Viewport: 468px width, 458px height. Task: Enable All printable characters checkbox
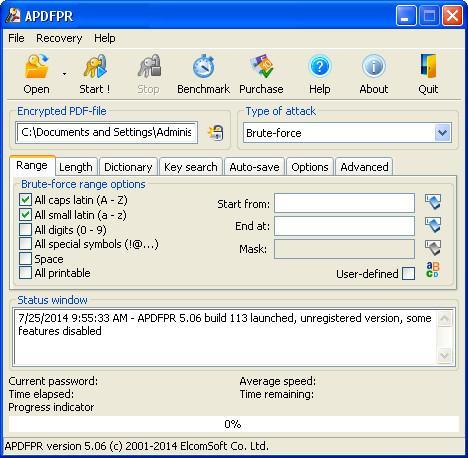pyautogui.click(x=25, y=273)
